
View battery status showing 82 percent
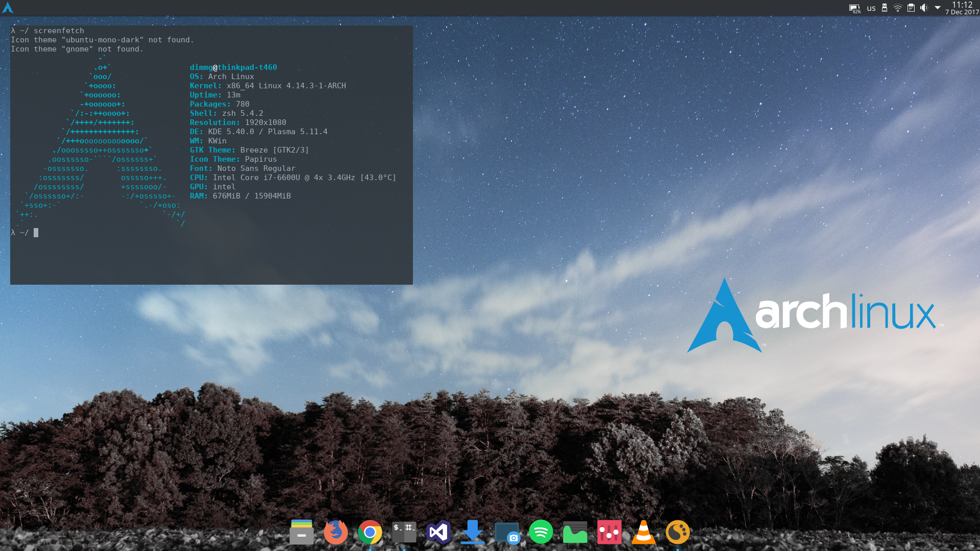coord(854,8)
